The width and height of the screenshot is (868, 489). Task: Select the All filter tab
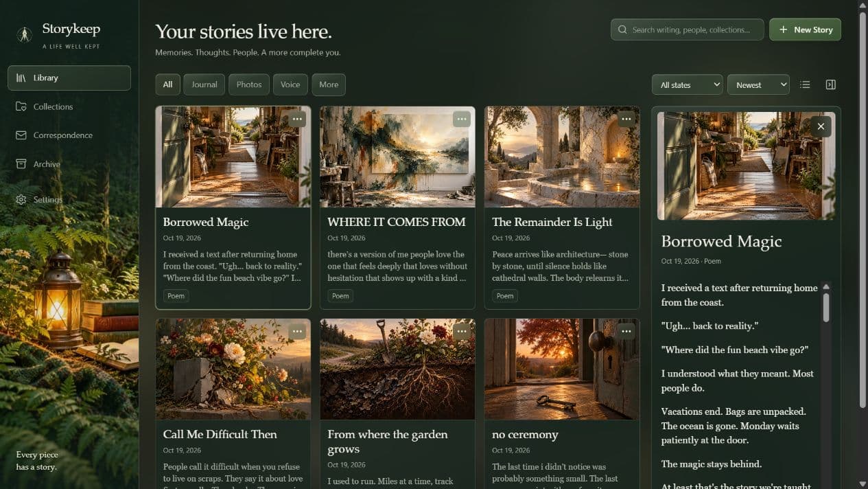tap(167, 84)
